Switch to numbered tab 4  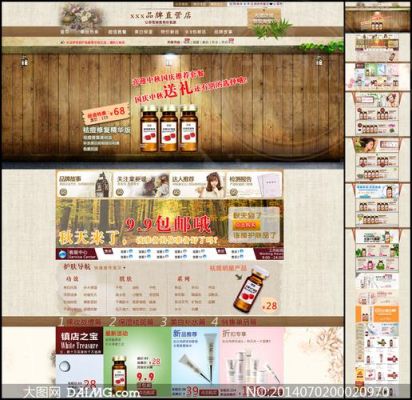point(234,322)
